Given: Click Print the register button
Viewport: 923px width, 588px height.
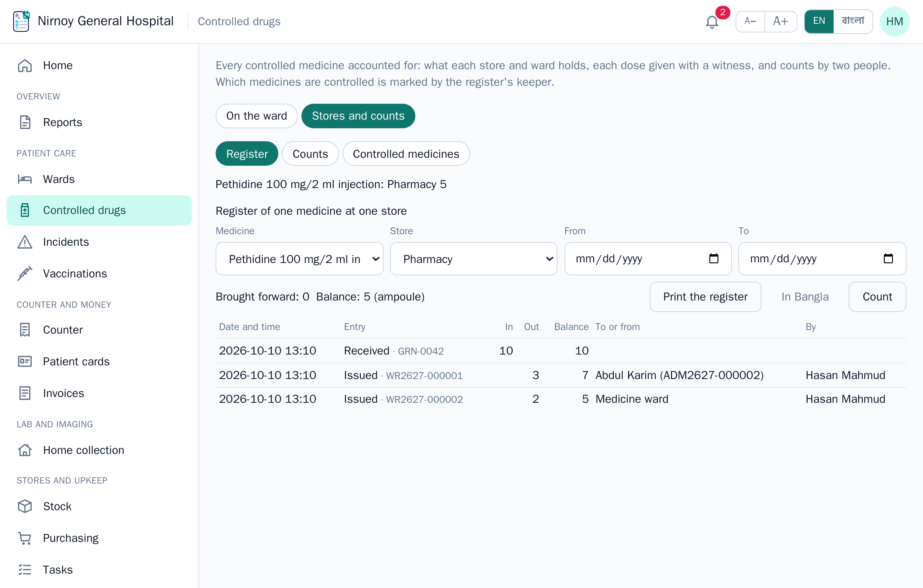Looking at the screenshot, I should click(x=705, y=297).
